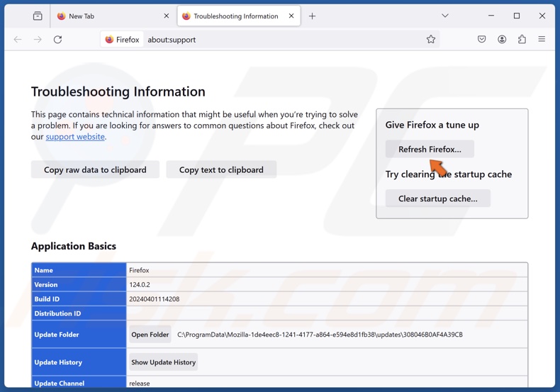This screenshot has height=392, width=560.
Task: Click the Firefox identity badge in address bar
Action: 122,40
